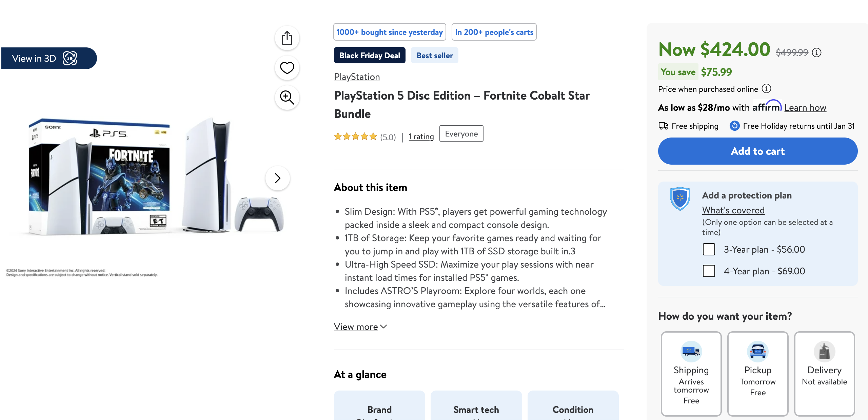868x420 pixels.
Task: Click the five-star rating display
Action: [356, 136]
